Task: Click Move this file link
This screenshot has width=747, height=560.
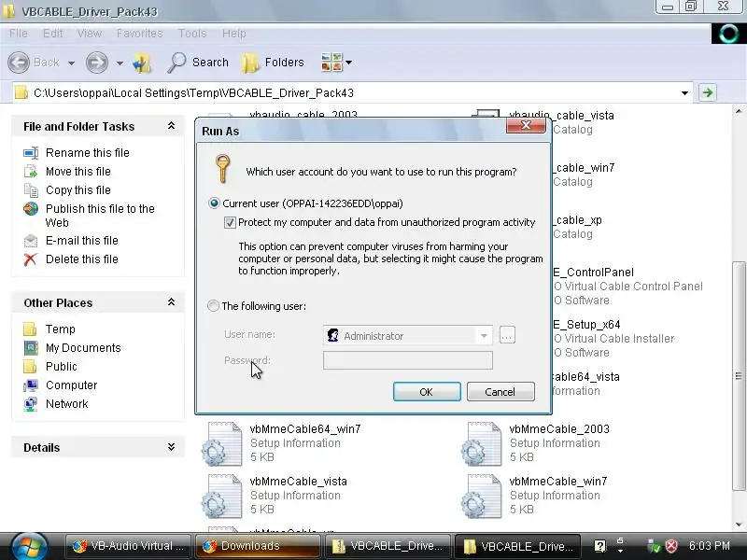Action: 78,172
